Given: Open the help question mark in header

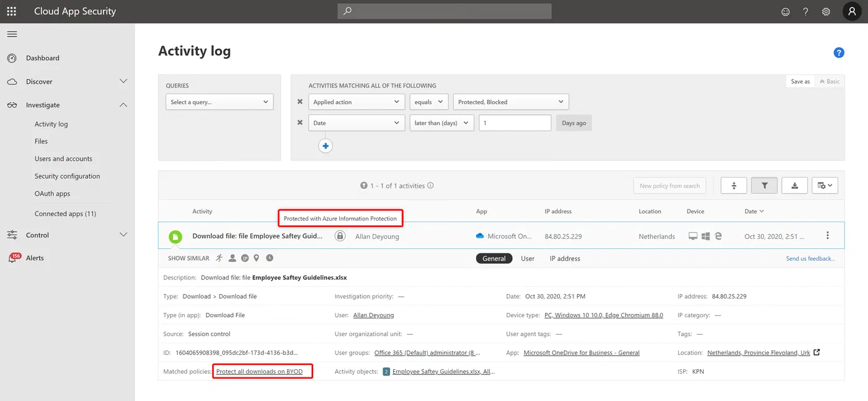Looking at the screenshot, I should click(x=805, y=12).
